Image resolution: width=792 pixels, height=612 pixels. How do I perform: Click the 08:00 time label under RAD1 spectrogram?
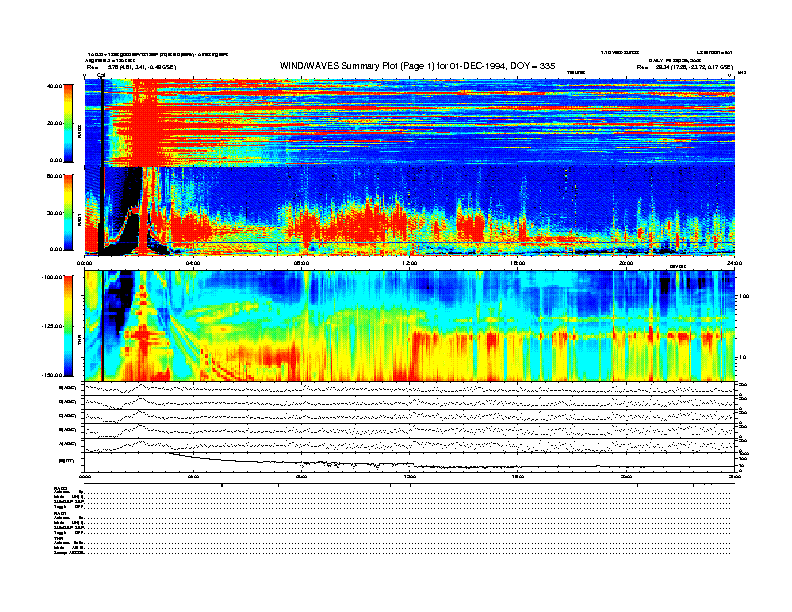point(301,263)
